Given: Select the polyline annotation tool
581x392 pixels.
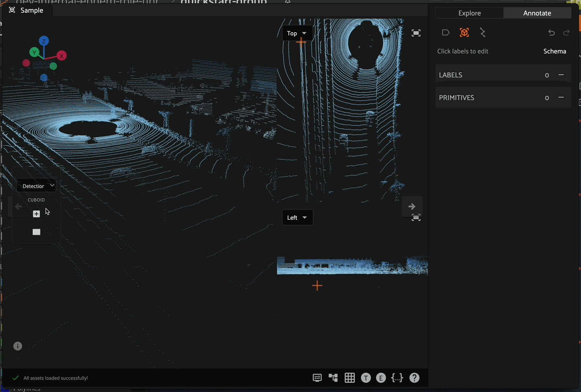Looking at the screenshot, I should click(x=483, y=33).
